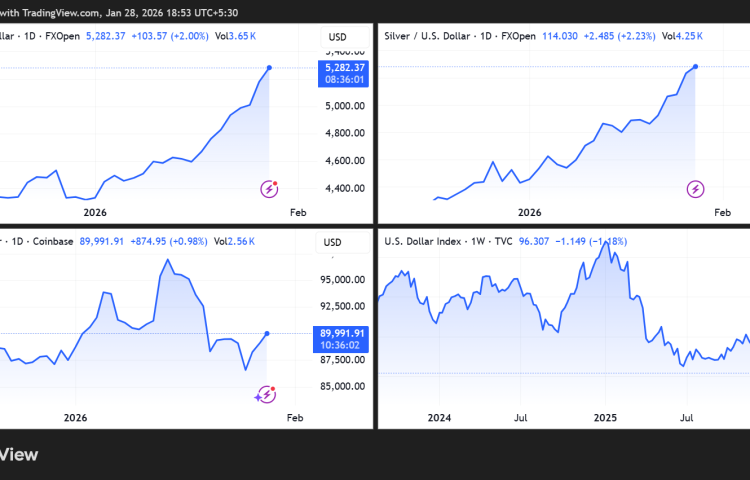Click the lightning icon on the gold chart

[269, 188]
